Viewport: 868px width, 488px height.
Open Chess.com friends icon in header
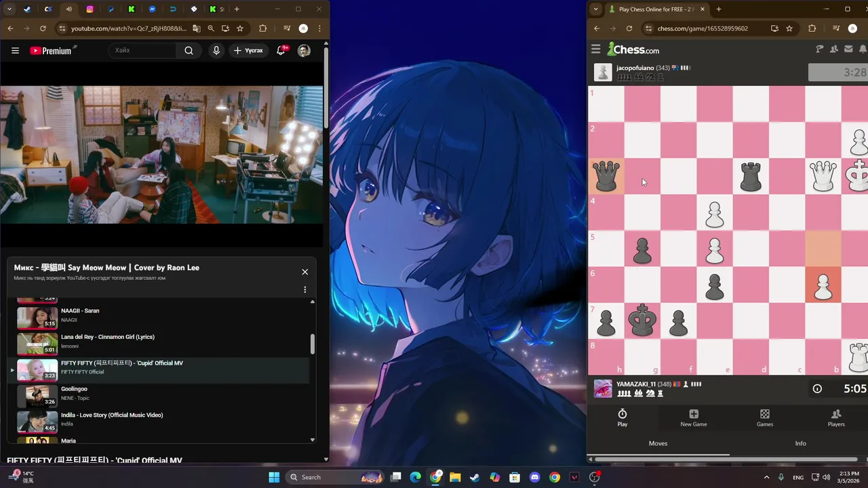[833, 49]
